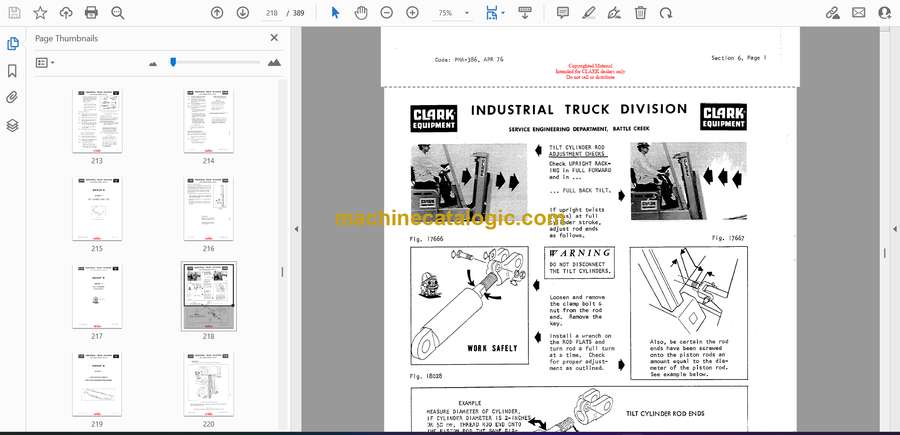
Task: Click the document vertical scrollbar
Action: point(884,253)
